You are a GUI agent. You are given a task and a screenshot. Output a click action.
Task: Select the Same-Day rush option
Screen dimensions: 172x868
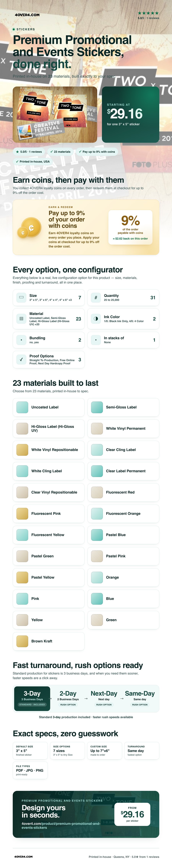coord(140,698)
